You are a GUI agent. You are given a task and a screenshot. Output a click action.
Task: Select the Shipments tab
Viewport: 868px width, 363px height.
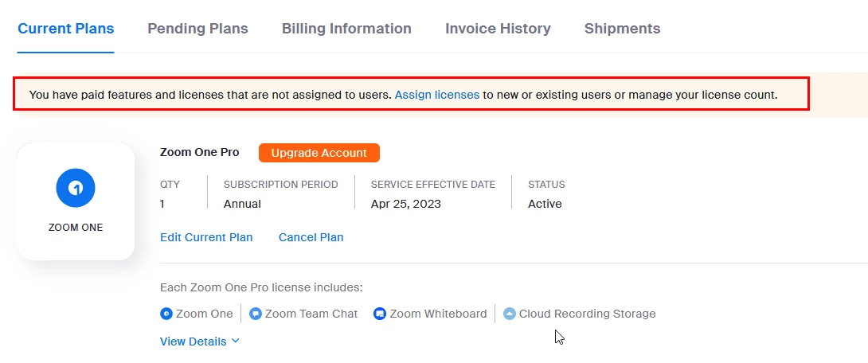tap(622, 29)
